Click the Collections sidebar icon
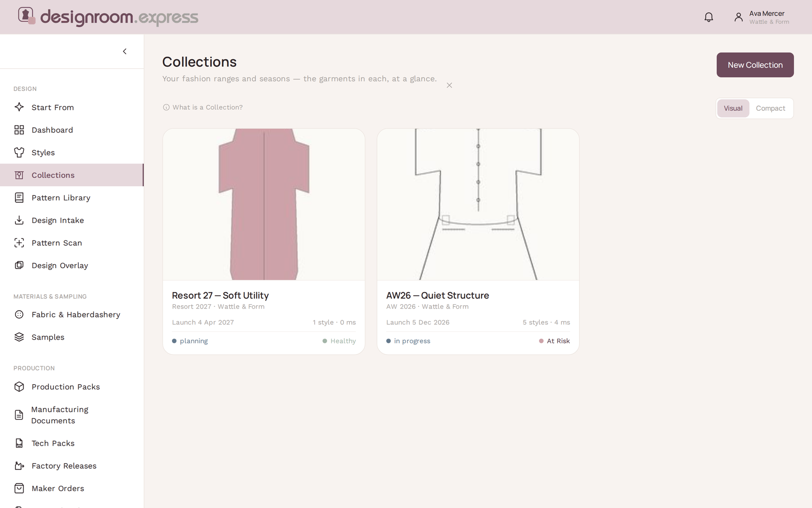Screen dimensions: 812x508 (x=19, y=175)
